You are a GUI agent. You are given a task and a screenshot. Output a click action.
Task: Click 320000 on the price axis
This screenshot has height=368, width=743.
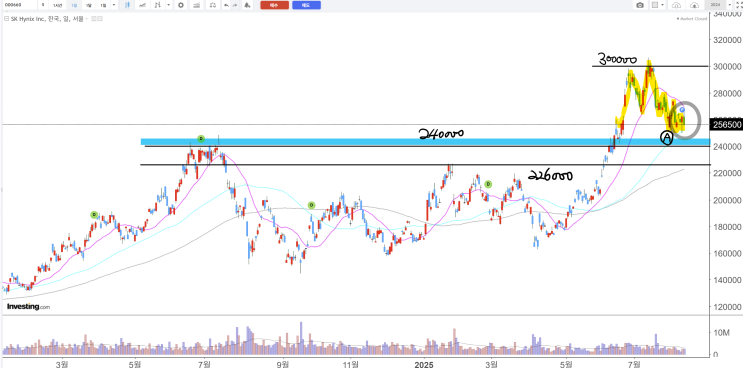coord(727,40)
